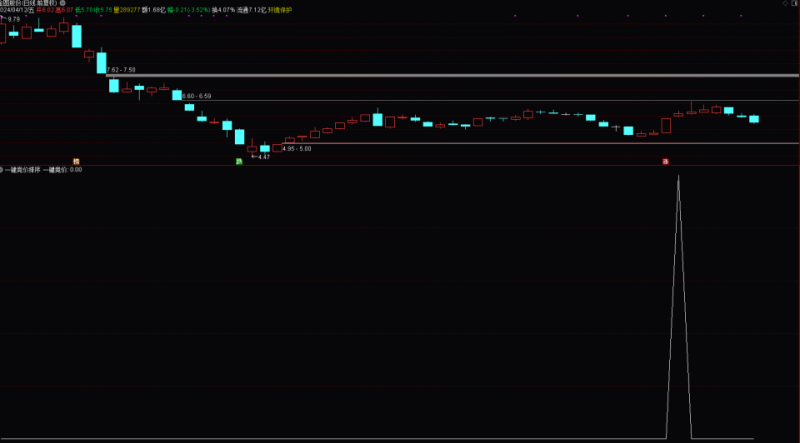Screen dimensions: 800x443
Task: Click the 9.78 high price arrow label
Action: pyautogui.click(x=12, y=19)
